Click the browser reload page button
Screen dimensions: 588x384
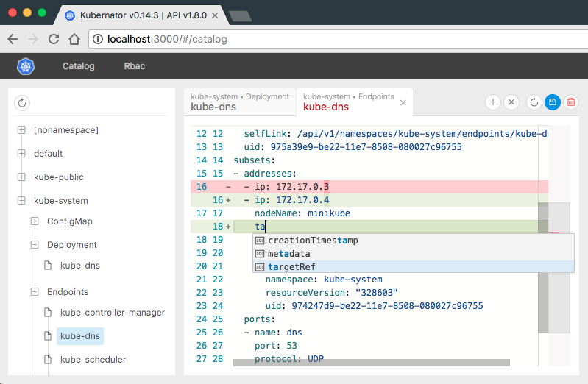point(54,39)
